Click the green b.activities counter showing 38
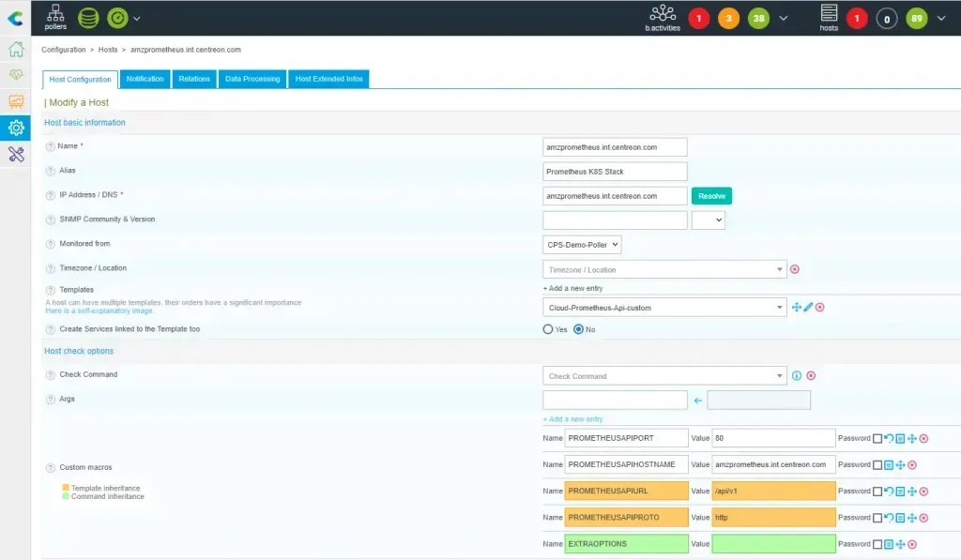Screen dimensions: 961x560 tap(758, 19)
